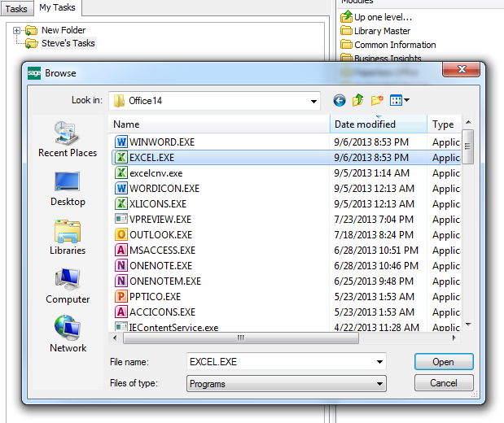Open Recent Places in the sidebar
504x423 pixels.
tap(68, 139)
